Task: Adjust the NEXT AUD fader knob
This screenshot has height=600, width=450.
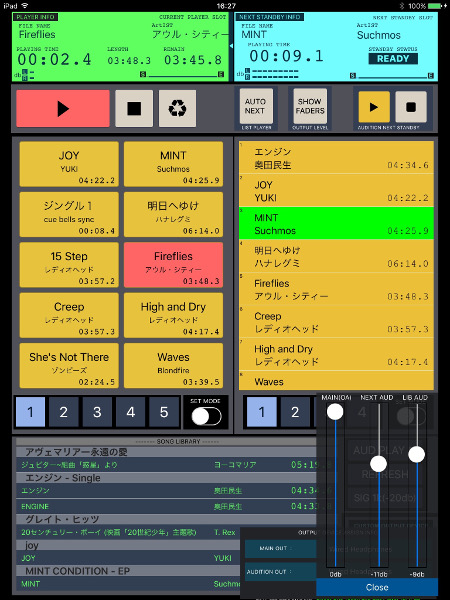Action: 378,464
